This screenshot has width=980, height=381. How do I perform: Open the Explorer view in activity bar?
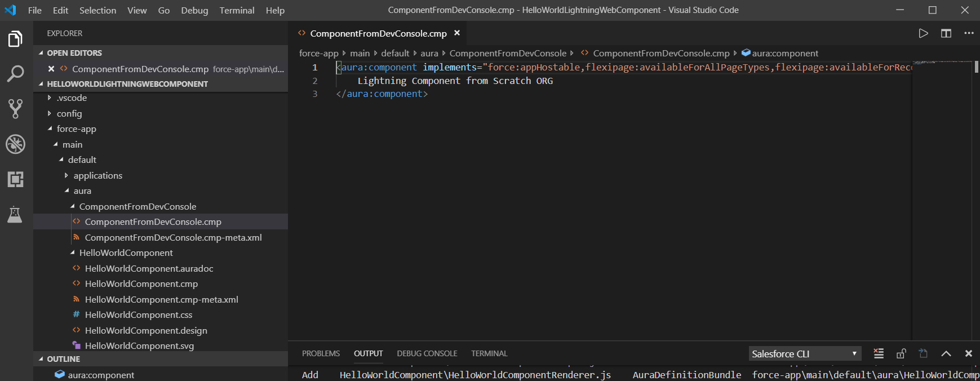tap(15, 39)
